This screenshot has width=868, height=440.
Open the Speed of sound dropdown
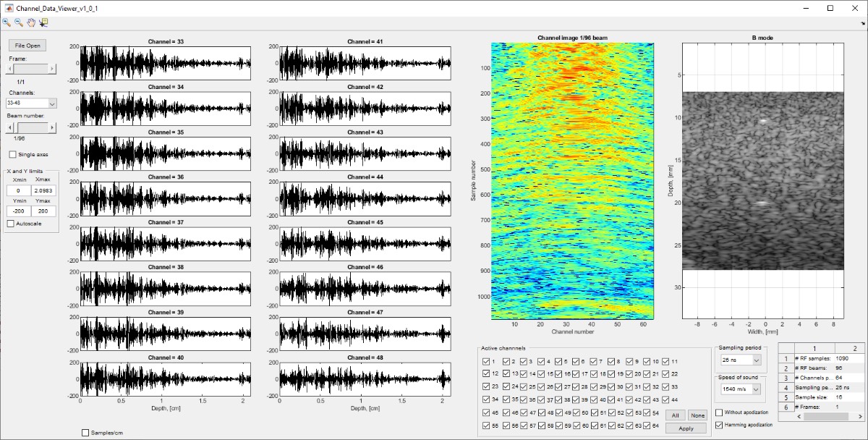(x=741, y=389)
